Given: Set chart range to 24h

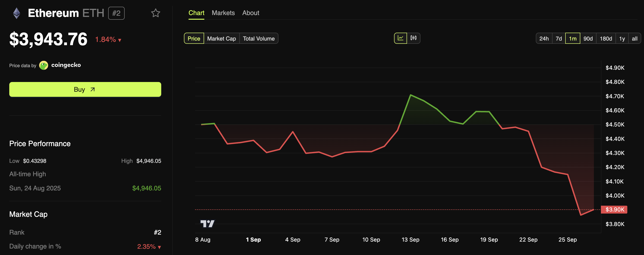Looking at the screenshot, I should (x=544, y=38).
